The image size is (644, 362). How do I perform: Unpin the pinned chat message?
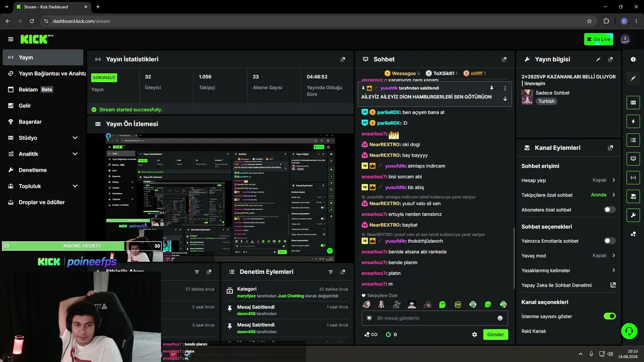492,88
